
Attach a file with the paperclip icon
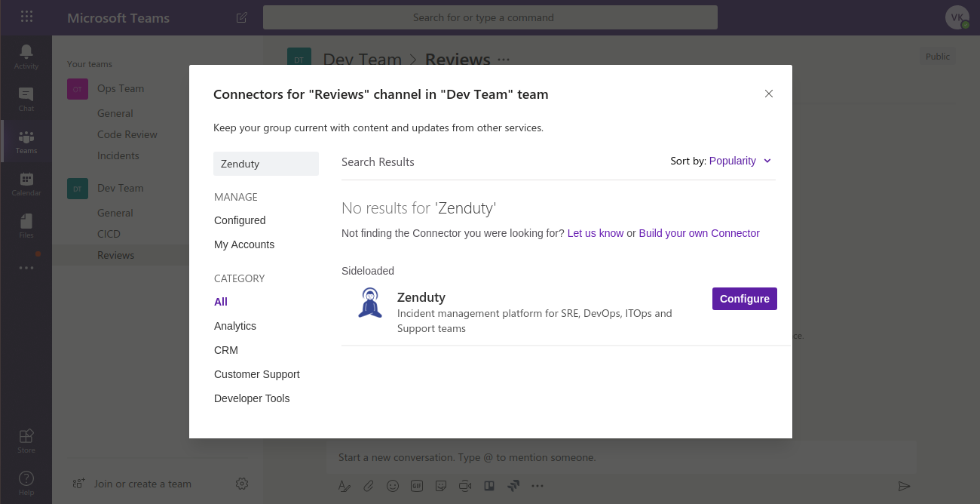tap(369, 486)
